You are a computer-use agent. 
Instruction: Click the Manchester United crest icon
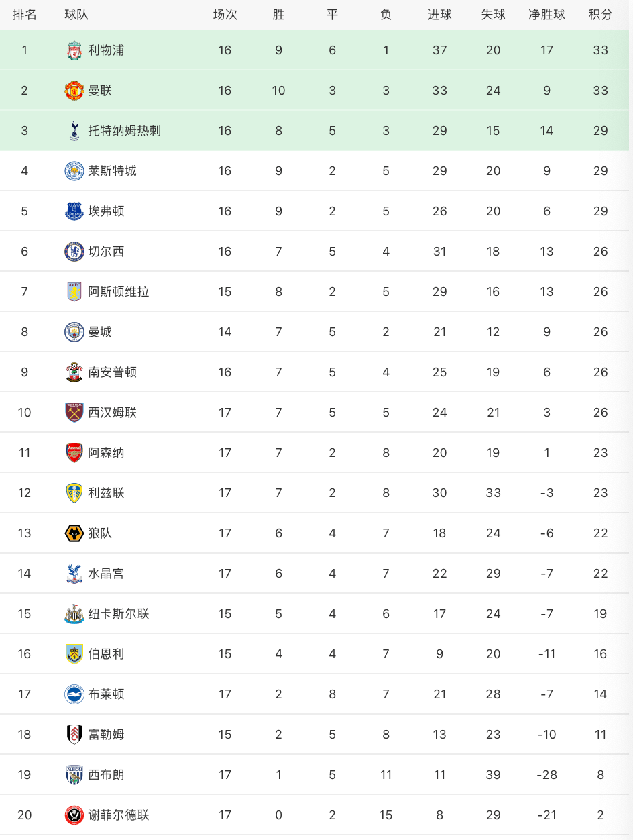pyautogui.click(x=74, y=91)
